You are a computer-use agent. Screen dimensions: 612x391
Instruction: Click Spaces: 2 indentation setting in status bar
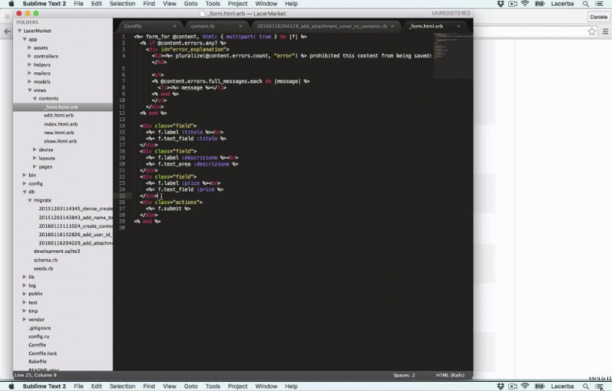[x=404, y=375]
